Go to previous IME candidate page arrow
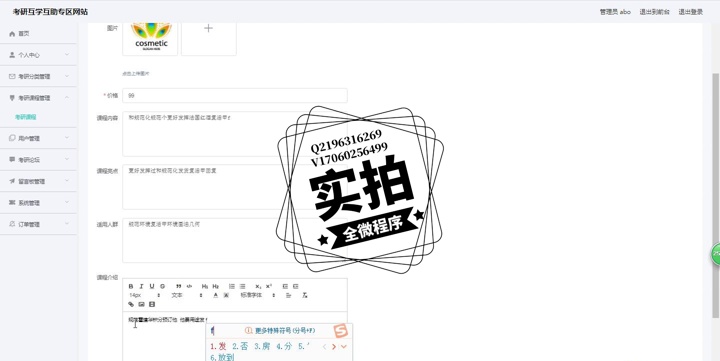 pos(324,347)
